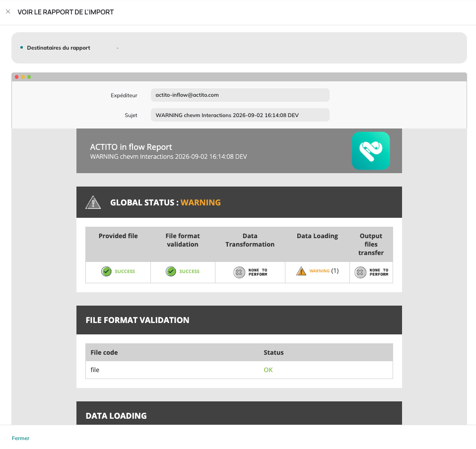Click the Provided file success checkmark icon

point(106,271)
